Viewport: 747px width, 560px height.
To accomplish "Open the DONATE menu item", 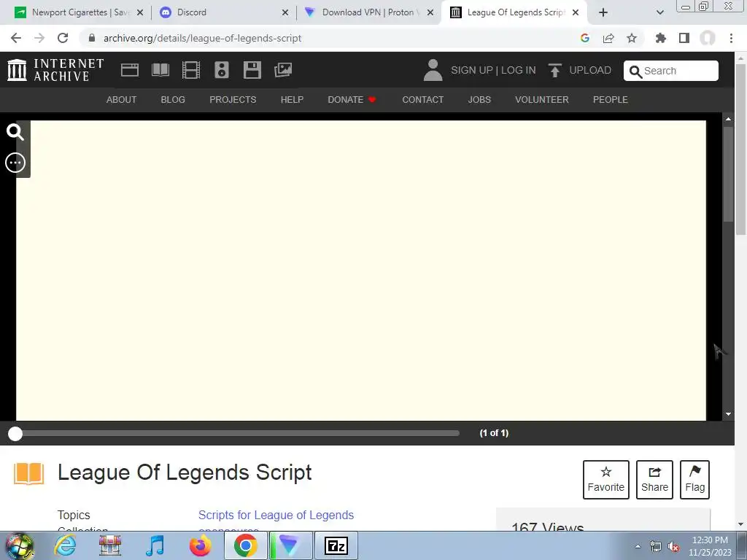I will 352,99.
